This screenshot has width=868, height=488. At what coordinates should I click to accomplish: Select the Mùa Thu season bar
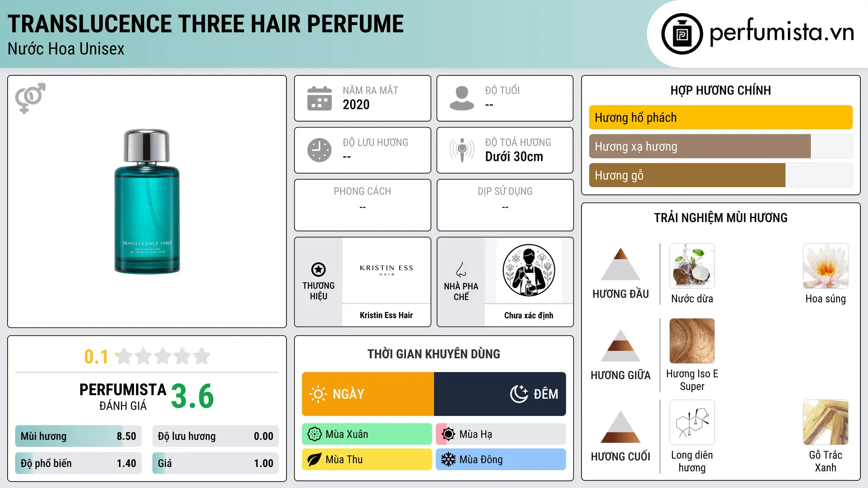[367, 460]
